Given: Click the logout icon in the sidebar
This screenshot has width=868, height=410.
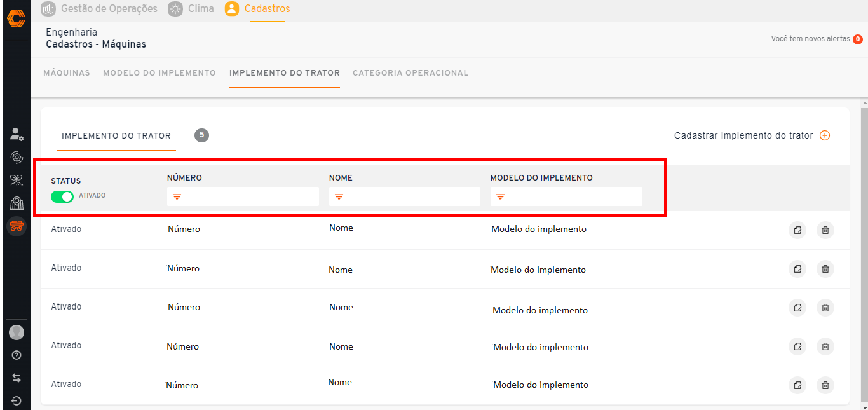Looking at the screenshot, I should coord(17,401).
